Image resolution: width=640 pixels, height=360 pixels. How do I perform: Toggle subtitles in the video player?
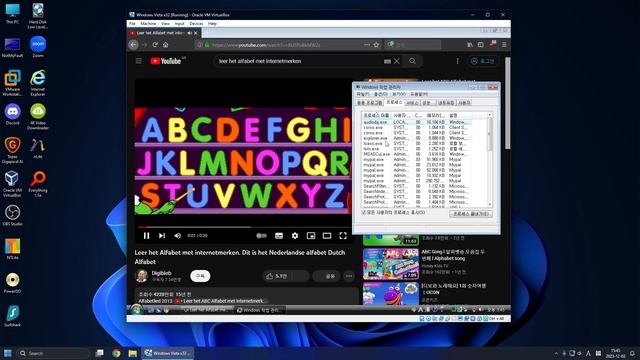tap(279, 236)
